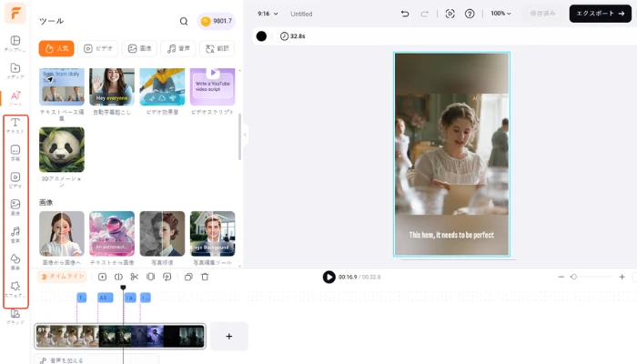The image size is (637, 364).
Task: Switch to the 翻訳 (Translate) tab
Action: (216, 49)
